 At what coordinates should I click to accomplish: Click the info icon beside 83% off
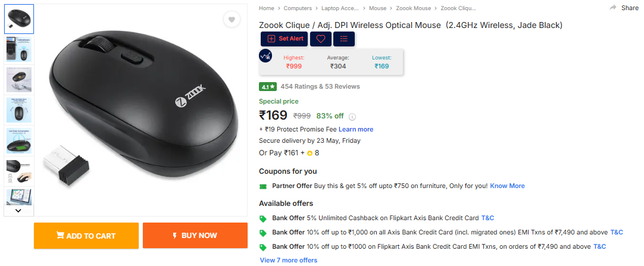click(x=352, y=117)
